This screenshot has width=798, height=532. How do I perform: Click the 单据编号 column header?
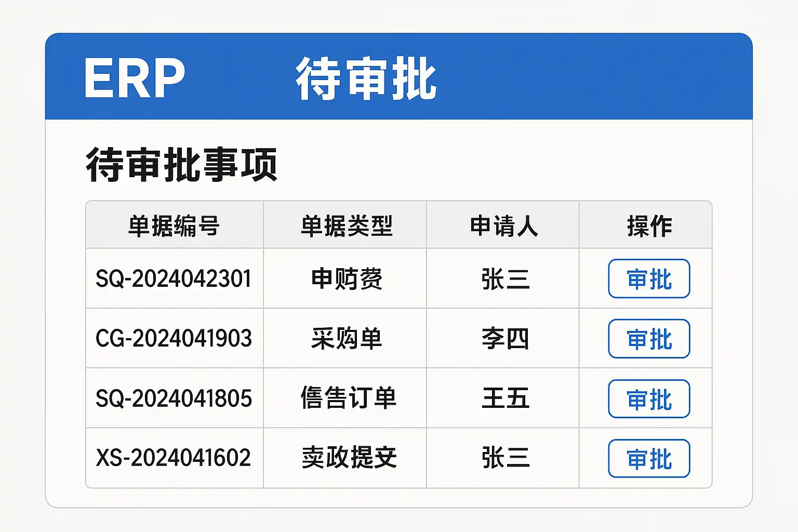[x=175, y=225]
